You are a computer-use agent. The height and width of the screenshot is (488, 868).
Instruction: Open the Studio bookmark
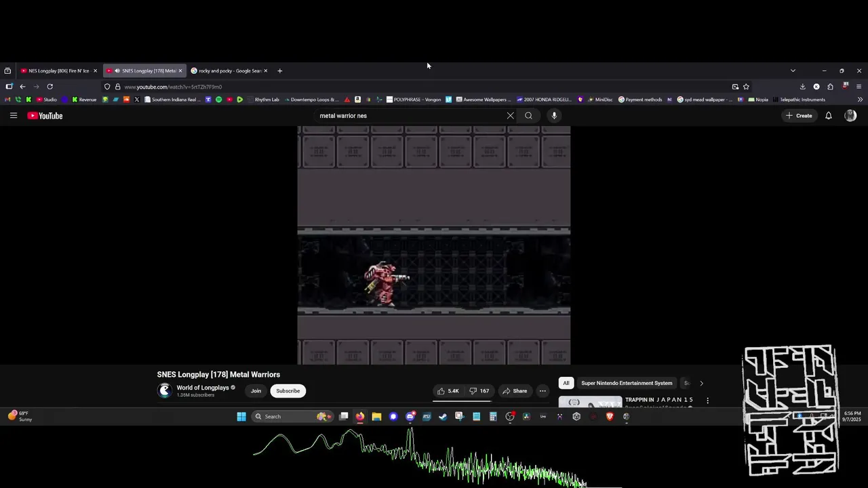click(46, 100)
